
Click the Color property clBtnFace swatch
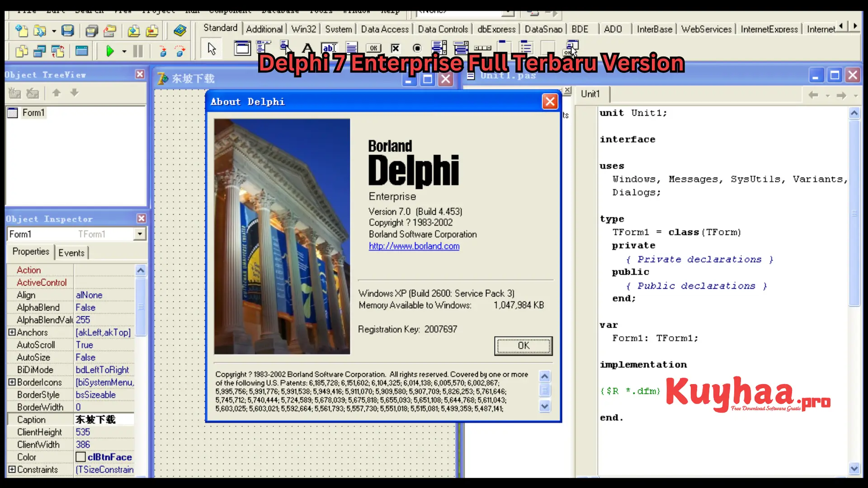81,457
